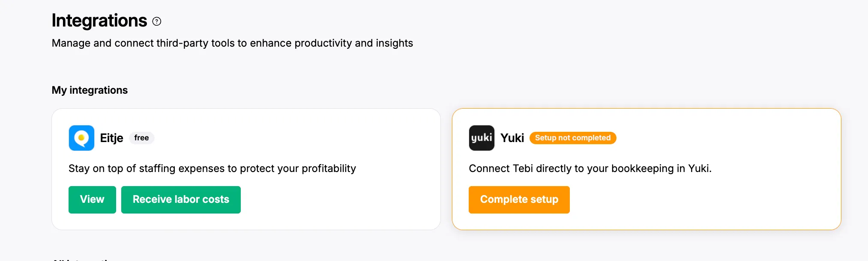Viewport: 868px width, 261px height.
Task: Click the Setup not completed badge
Action: point(572,138)
